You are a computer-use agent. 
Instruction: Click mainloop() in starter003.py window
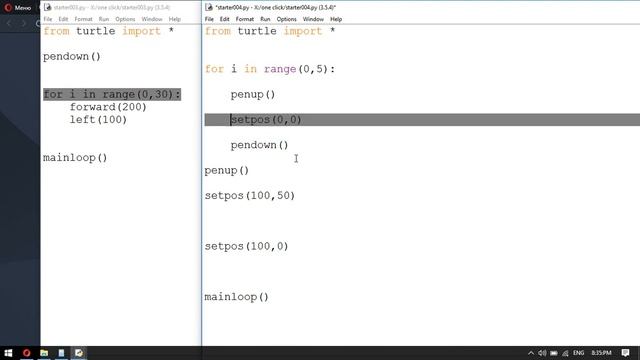point(75,158)
